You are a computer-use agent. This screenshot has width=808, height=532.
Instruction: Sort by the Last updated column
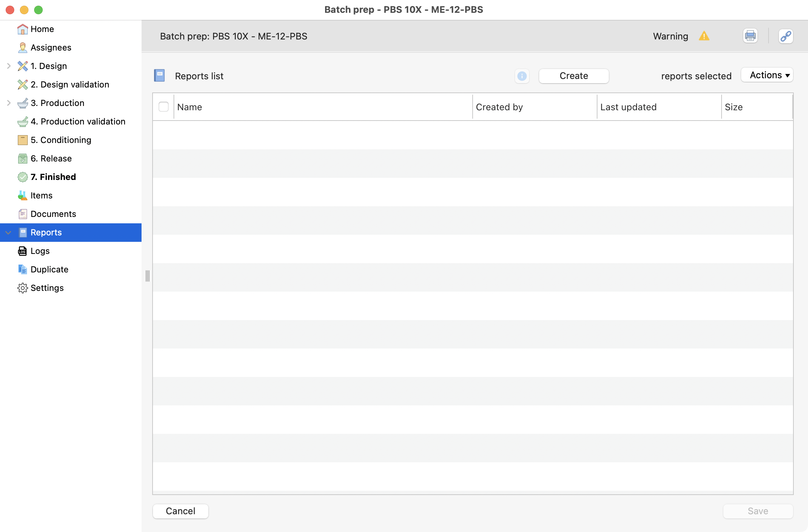click(x=659, y=107)
